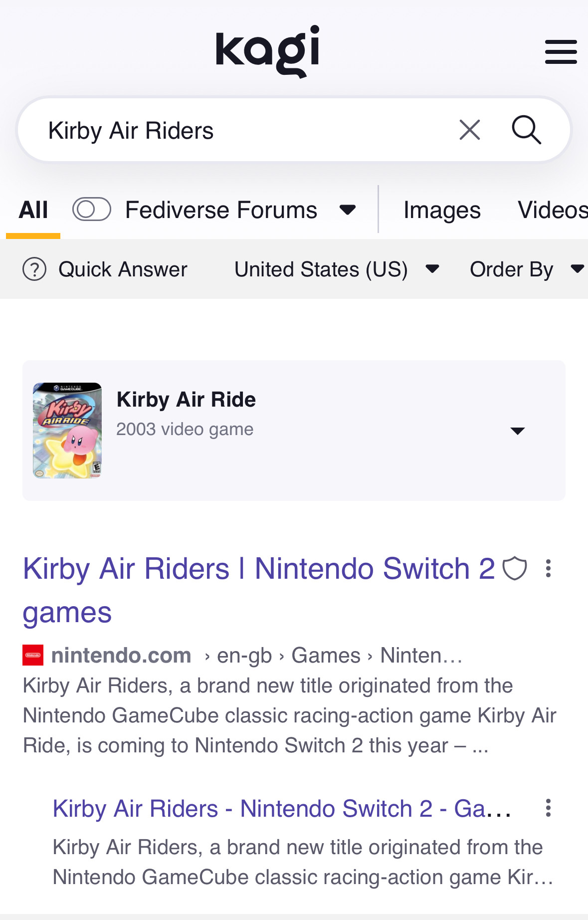Switch to the Videos tab
Screen dimensions: 588x920
pos(552,210)
